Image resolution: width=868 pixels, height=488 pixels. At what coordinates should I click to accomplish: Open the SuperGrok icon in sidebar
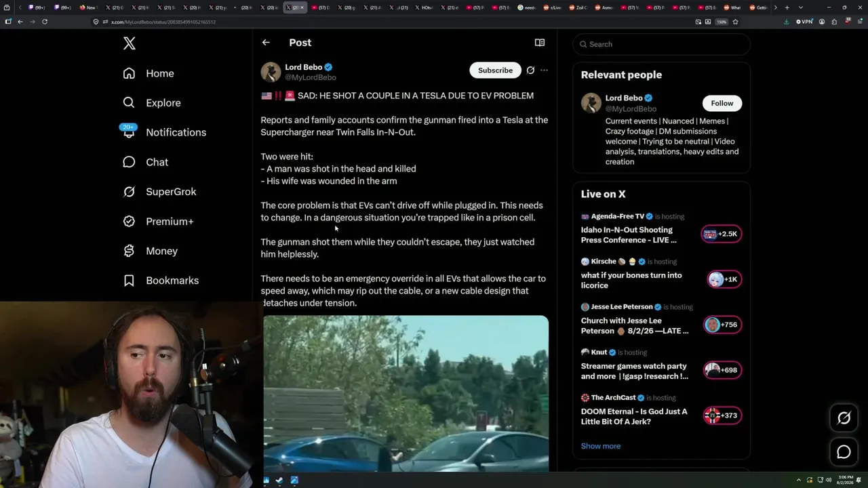click(x=129, y=192)
